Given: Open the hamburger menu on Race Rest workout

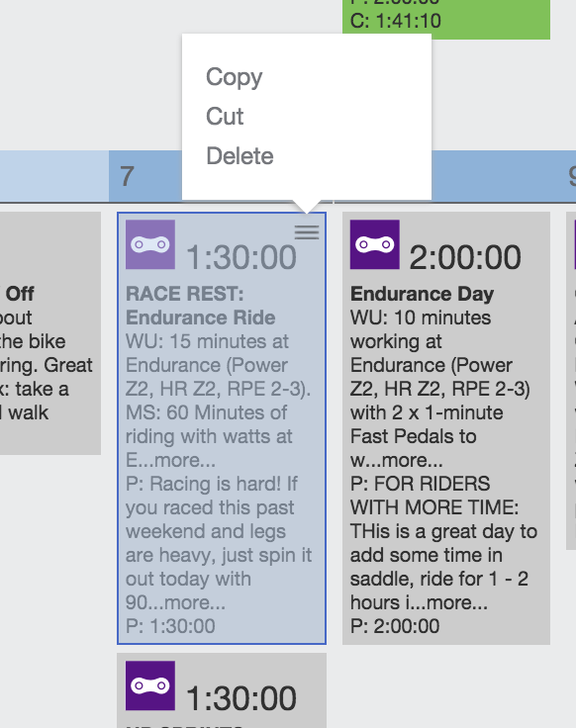Looking at the screenshot, I should (307, 231).
